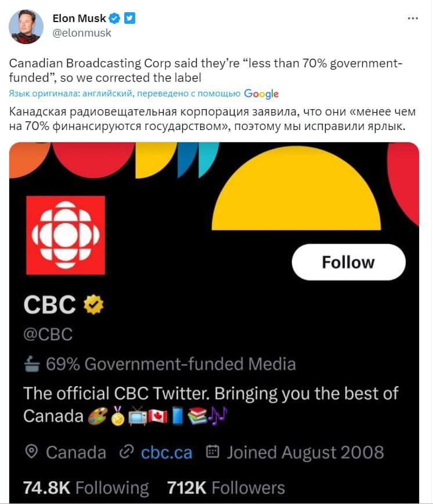
Task: Click the Google translation logo
Action: [261, 93]
